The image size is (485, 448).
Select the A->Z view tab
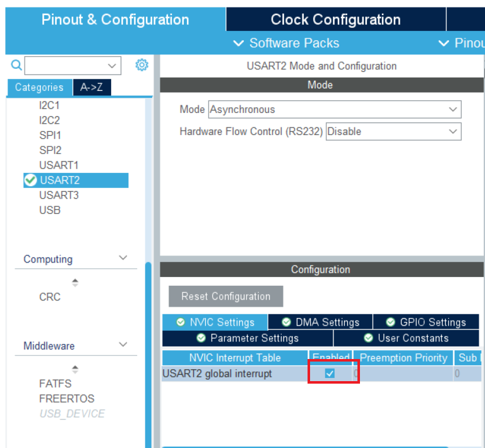tap(92, 88)
